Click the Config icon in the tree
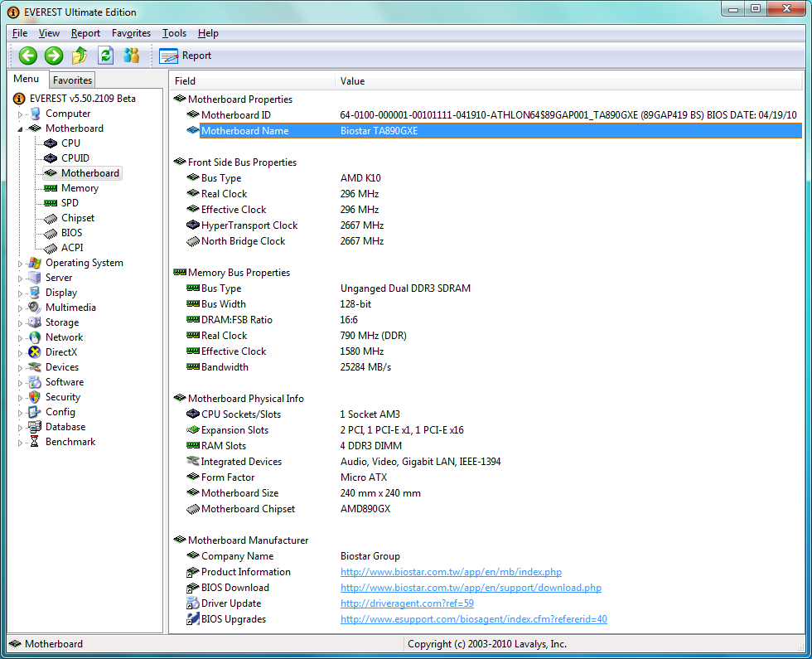 (35, 412)
